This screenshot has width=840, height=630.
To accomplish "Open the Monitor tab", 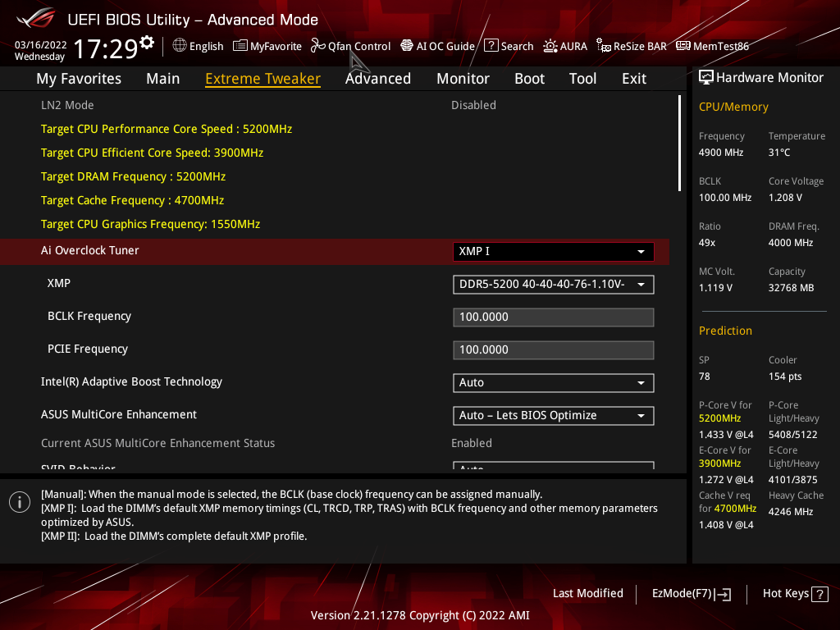I will click(x=463, y=79).
